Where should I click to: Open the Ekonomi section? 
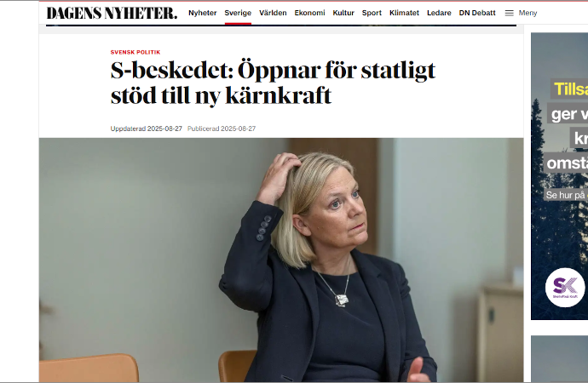[x=309, y=13]
